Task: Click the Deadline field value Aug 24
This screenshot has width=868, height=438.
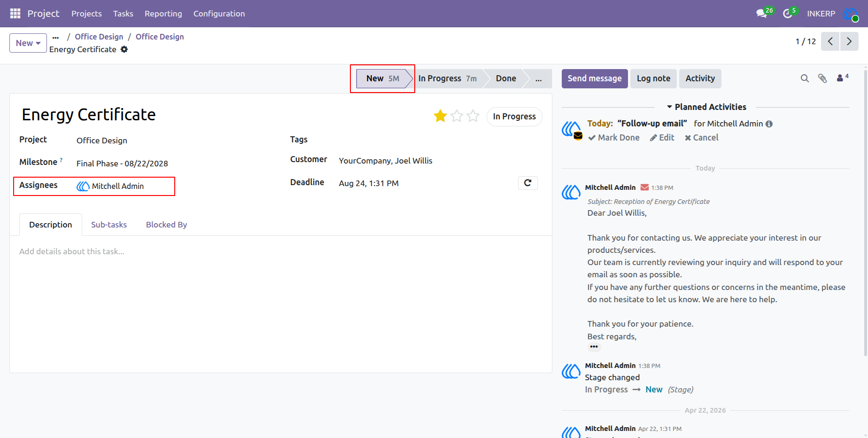Action: 369,183
